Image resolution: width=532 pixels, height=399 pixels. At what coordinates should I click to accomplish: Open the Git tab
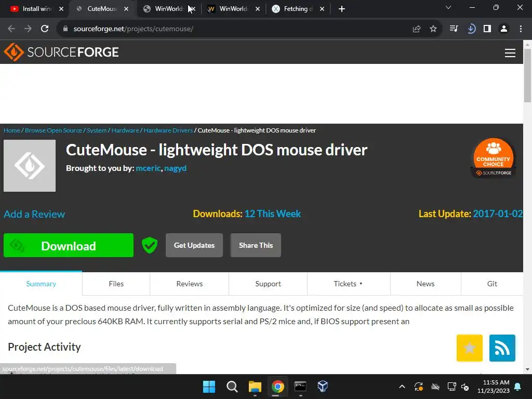(x=492, y=284)
